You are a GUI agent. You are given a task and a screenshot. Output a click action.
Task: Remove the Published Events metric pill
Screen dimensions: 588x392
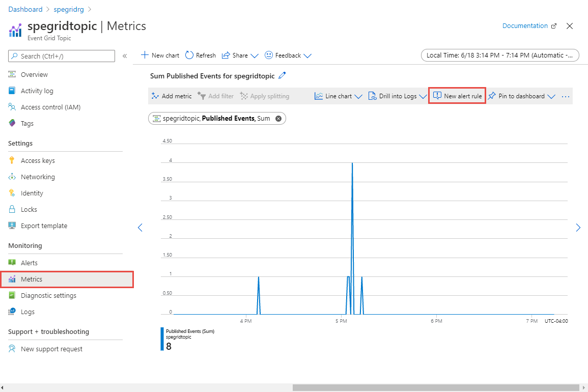tap(278, 118)
